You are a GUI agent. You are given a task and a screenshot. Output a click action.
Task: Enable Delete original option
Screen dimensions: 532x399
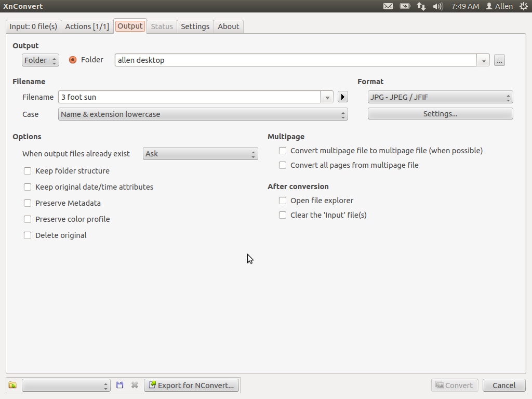(x=28, y=235)
